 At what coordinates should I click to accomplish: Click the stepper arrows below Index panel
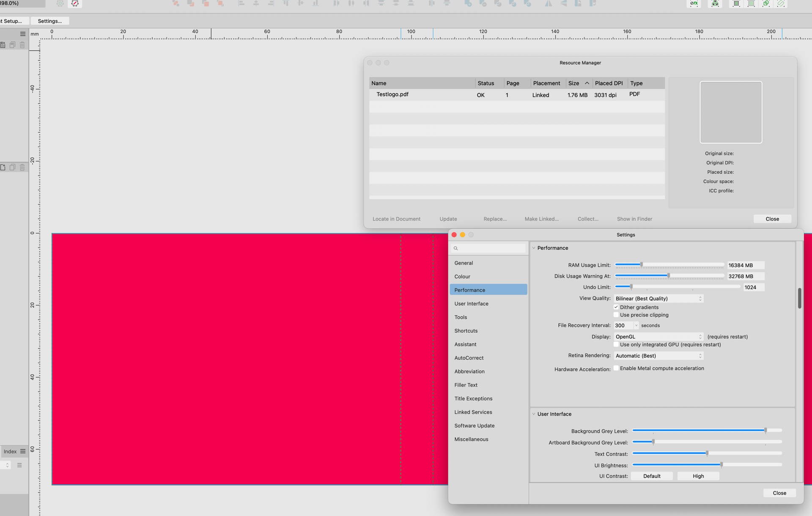(7, 465)
